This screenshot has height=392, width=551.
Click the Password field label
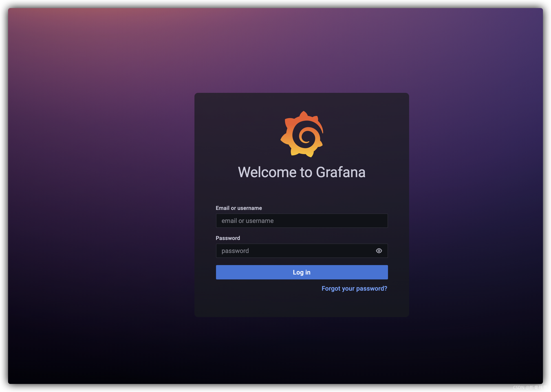[x=228, y=238]
